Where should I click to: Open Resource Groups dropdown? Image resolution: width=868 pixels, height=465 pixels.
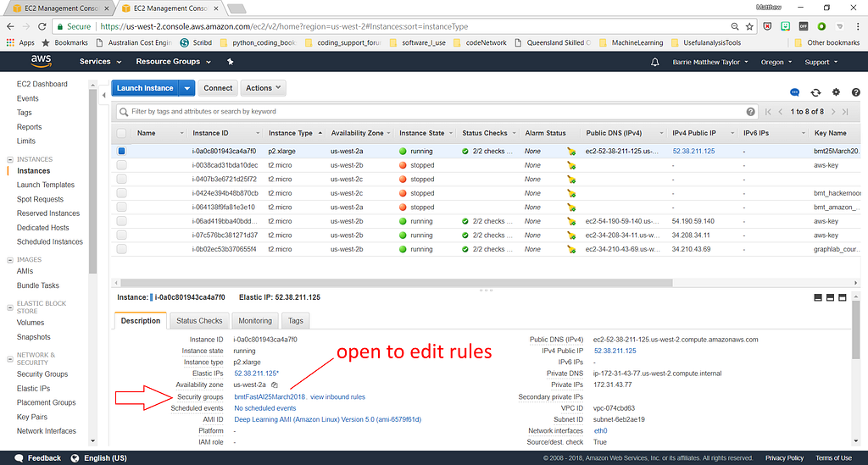[173, 61]
